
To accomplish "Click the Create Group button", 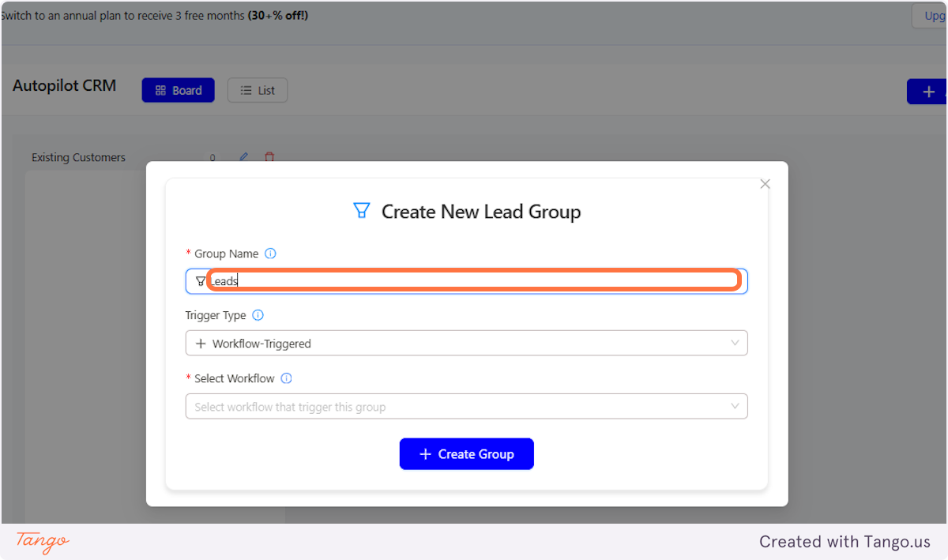I will click(466, 453).
